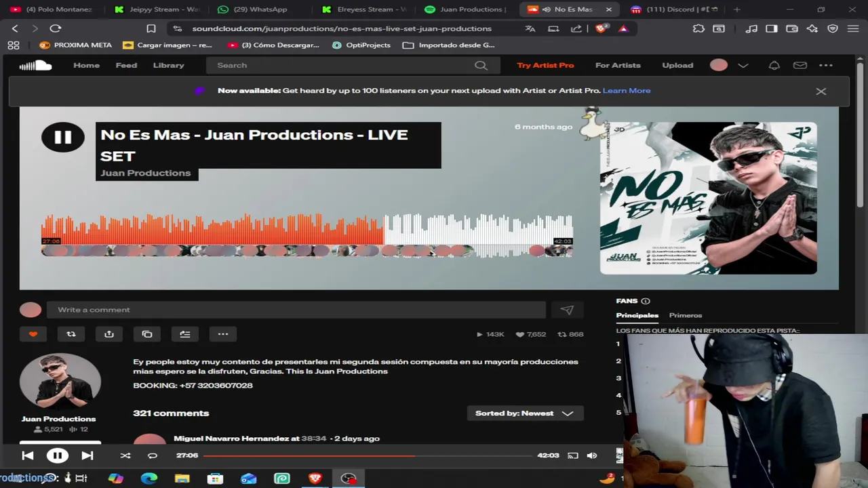The image size is (868, 488).
Task: Seek within the orange waveform
Action: coord(212,229)
